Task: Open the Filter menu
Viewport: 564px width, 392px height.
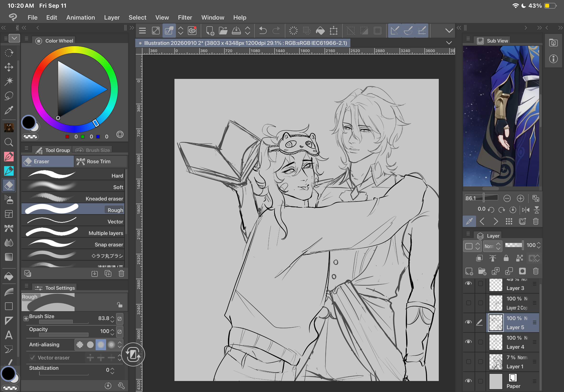Action: 185,17
